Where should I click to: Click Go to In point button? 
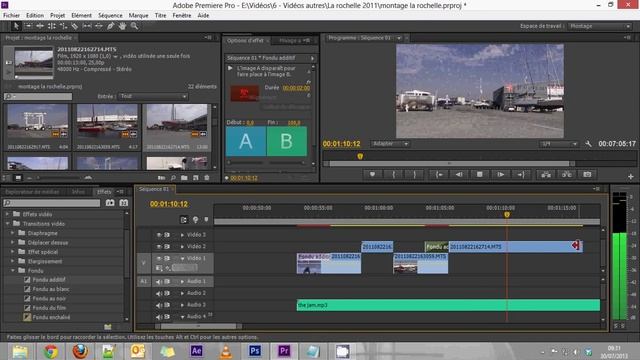[439, 174]
